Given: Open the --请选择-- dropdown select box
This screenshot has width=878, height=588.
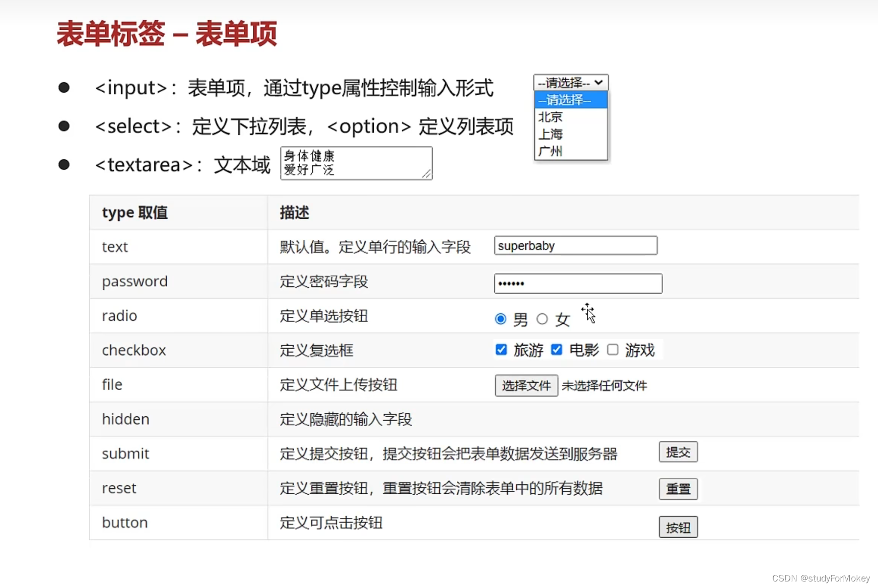Looking at the screenshot, I should [571, 82].
